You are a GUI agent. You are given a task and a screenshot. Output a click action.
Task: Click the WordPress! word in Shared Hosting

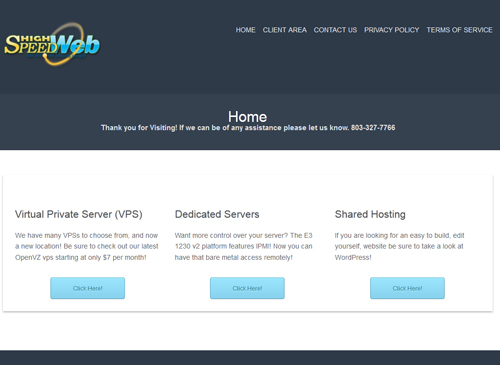[353, 257]
